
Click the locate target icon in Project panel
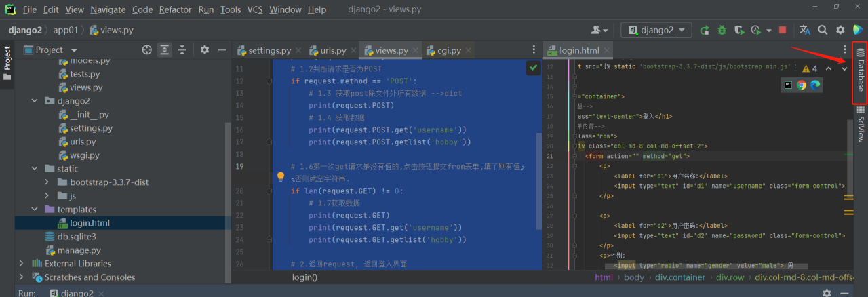(x=146, y=50)
